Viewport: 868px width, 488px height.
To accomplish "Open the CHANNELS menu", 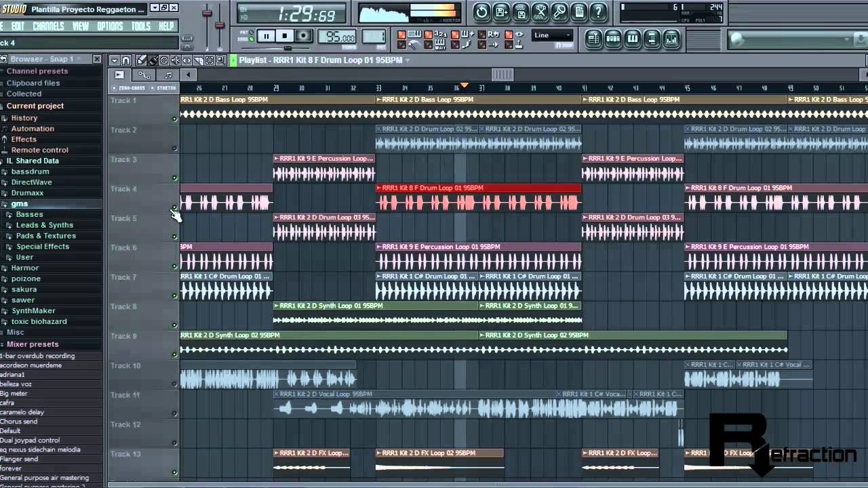I will tap(48, 26).
